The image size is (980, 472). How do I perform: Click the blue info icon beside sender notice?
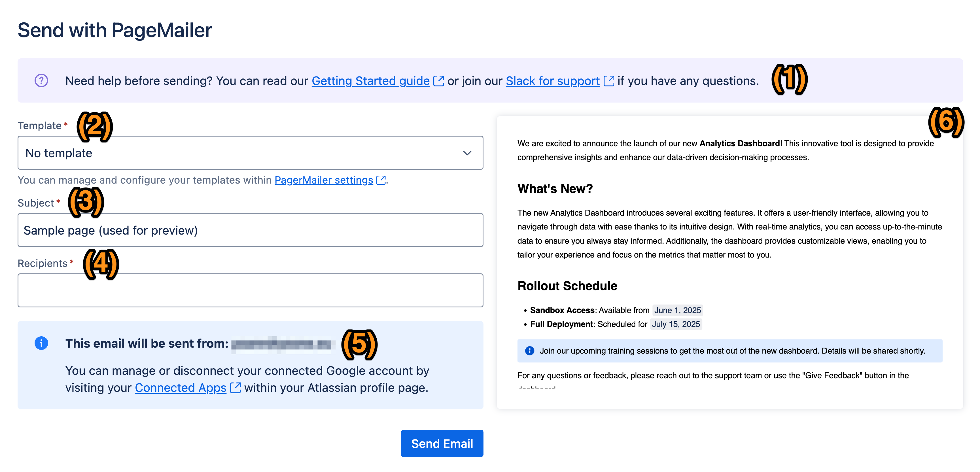point(41,343)
